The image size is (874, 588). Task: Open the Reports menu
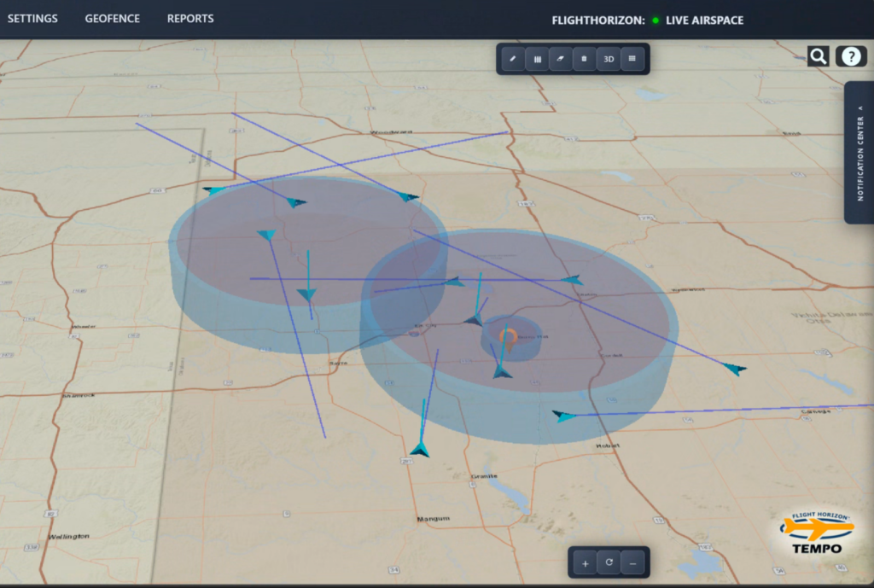(x=190, y=19)
